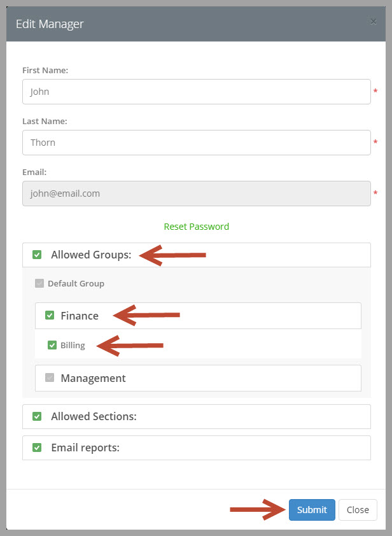Submit the manager changes
This screenshot has width=392, height=536.
(312, 510)
